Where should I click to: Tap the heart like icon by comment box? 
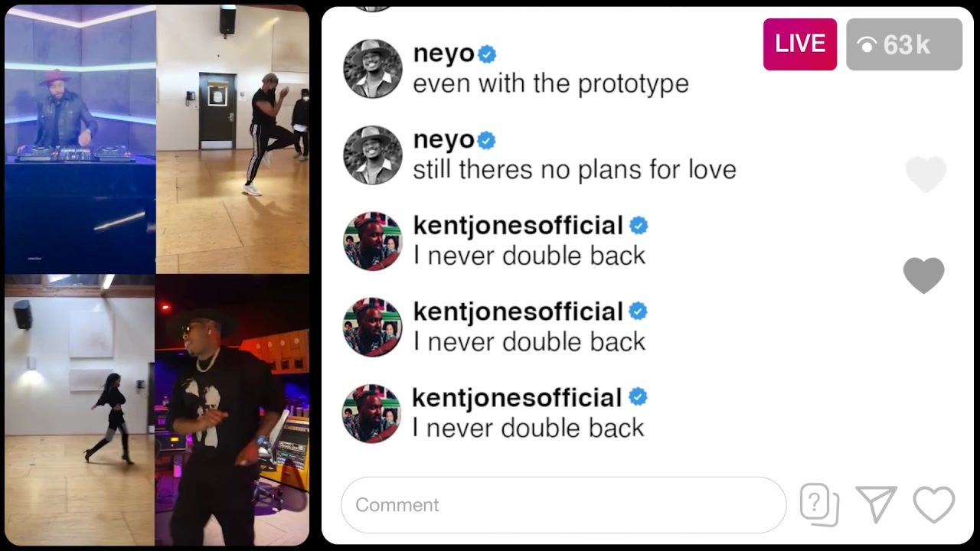[x=933, y=505]
